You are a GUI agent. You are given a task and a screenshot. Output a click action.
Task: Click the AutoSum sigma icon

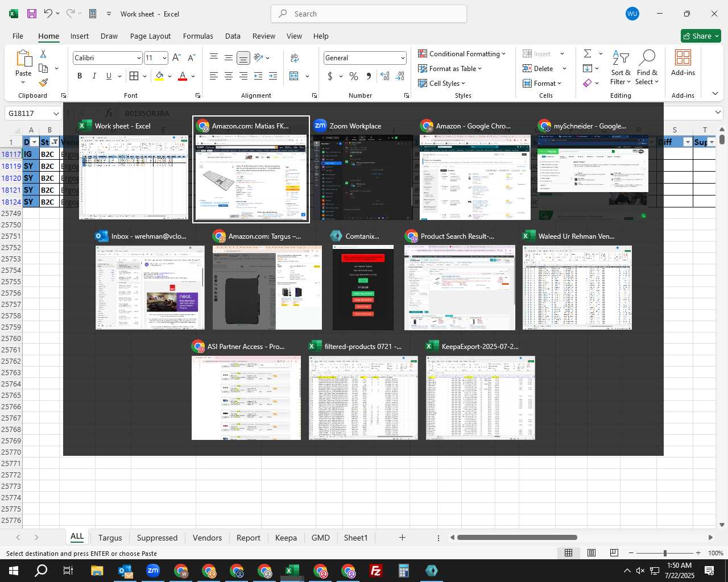coord(588,53)
